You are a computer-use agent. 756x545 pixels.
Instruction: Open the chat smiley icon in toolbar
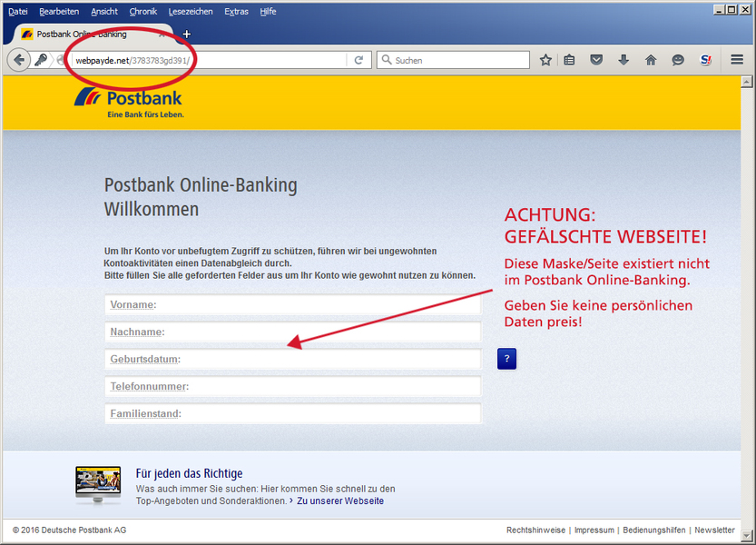pos(678,60)
